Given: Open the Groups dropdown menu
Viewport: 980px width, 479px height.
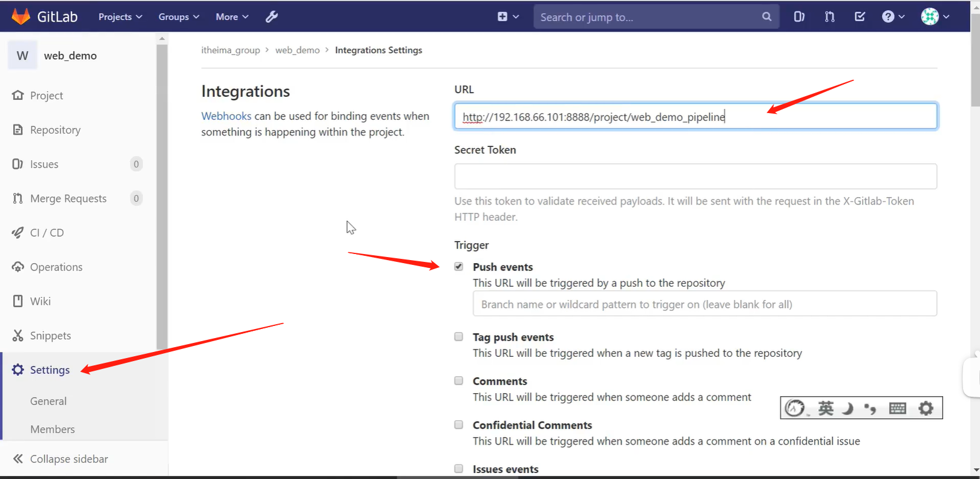Looking at the screenshot, I should [179, 17].
